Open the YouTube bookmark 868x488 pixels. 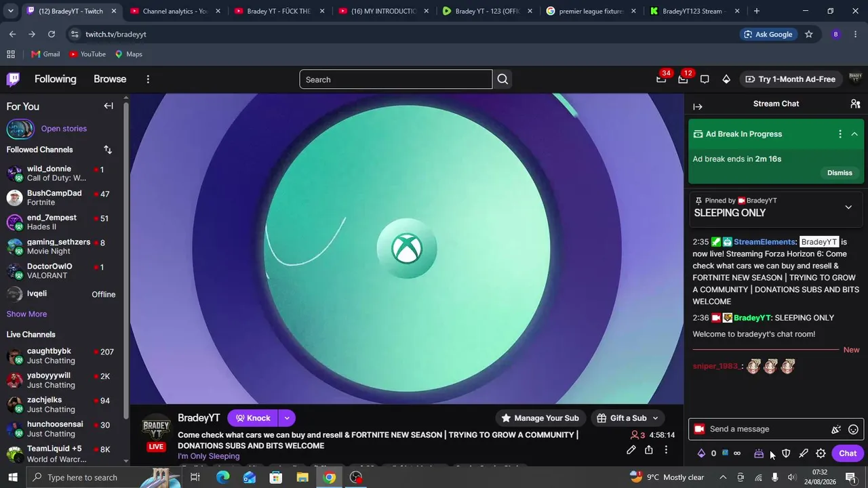pos(87,54)
